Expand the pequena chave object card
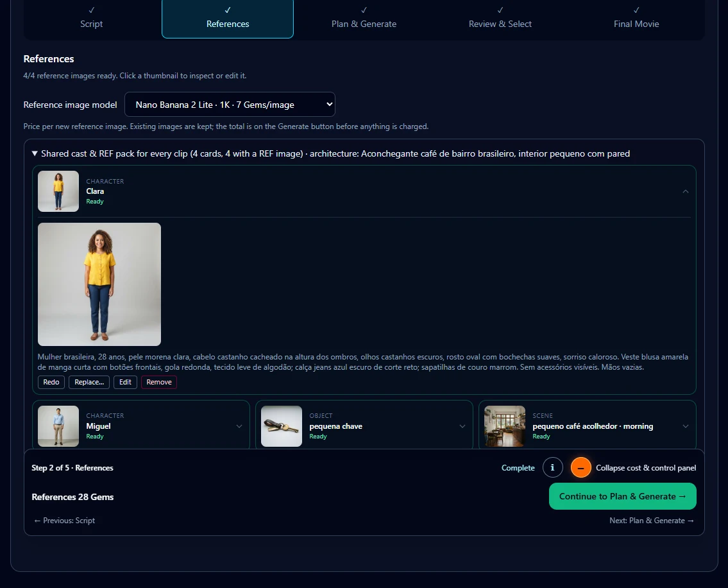 462,426
